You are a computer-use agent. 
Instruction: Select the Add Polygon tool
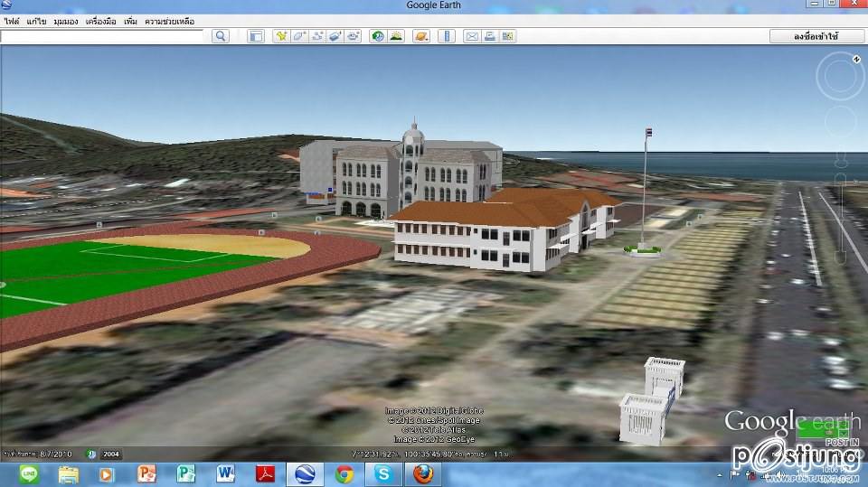click(x=299, y=36)
